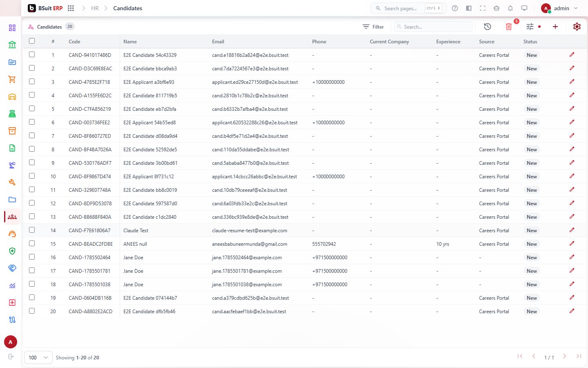The image size is (588, 368).
Task: Tick the select-all checkbox in table header
Action: (32, 41)
